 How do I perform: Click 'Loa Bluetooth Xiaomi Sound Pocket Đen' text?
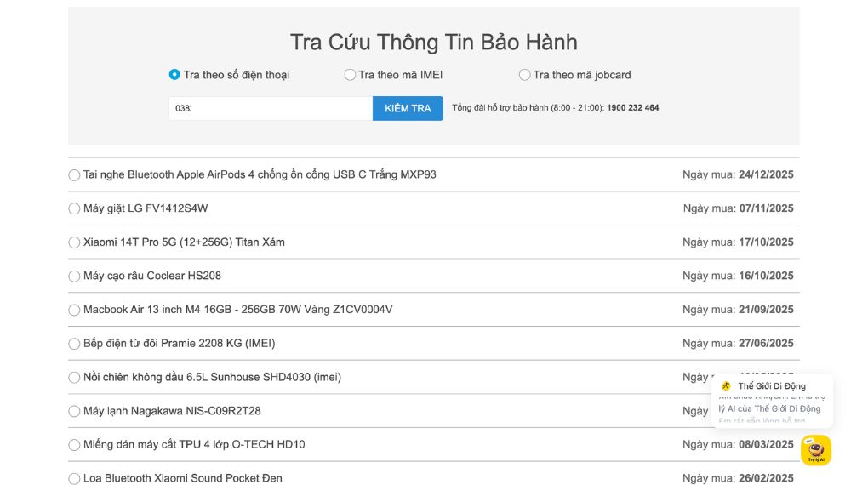[183, 478]
